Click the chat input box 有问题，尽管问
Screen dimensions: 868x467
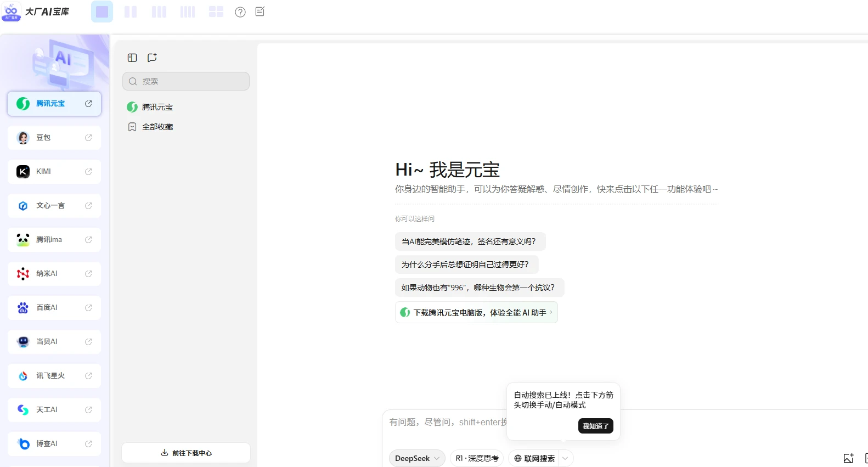pyautogui.click(x=448, y=422)
